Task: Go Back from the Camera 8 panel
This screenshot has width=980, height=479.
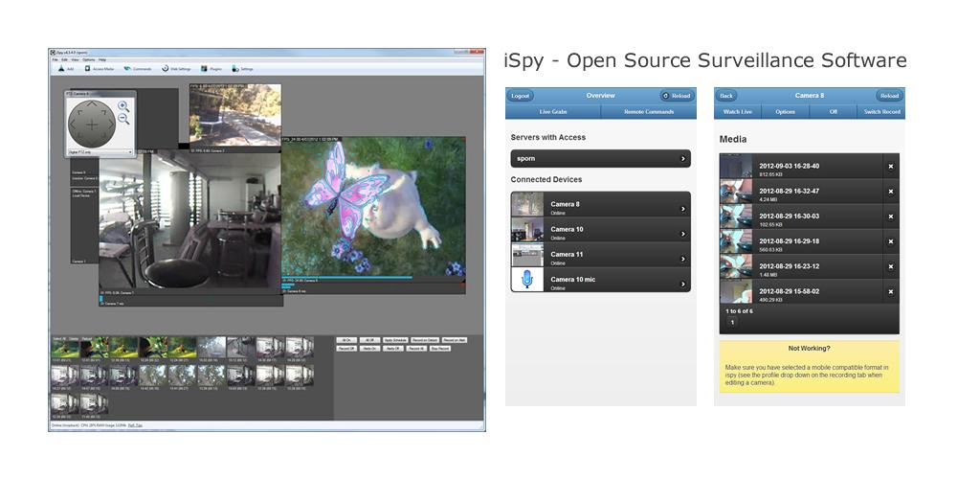Action: click(x=726, y=96)
